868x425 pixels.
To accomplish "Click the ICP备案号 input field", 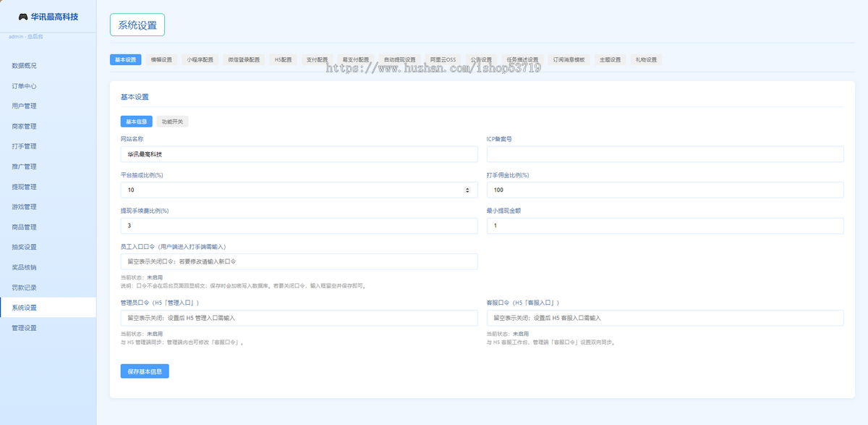I will coord(665,154).
